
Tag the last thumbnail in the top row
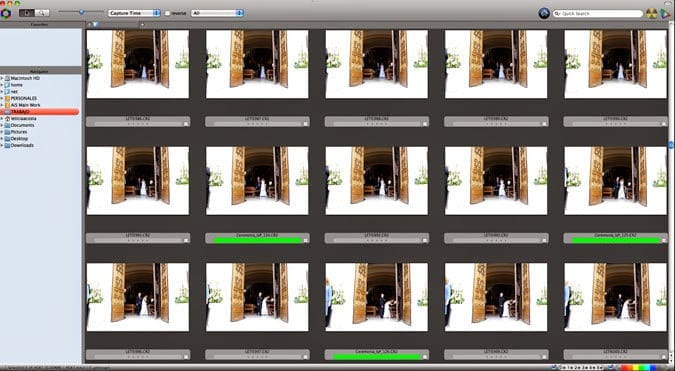coord(664,124)
